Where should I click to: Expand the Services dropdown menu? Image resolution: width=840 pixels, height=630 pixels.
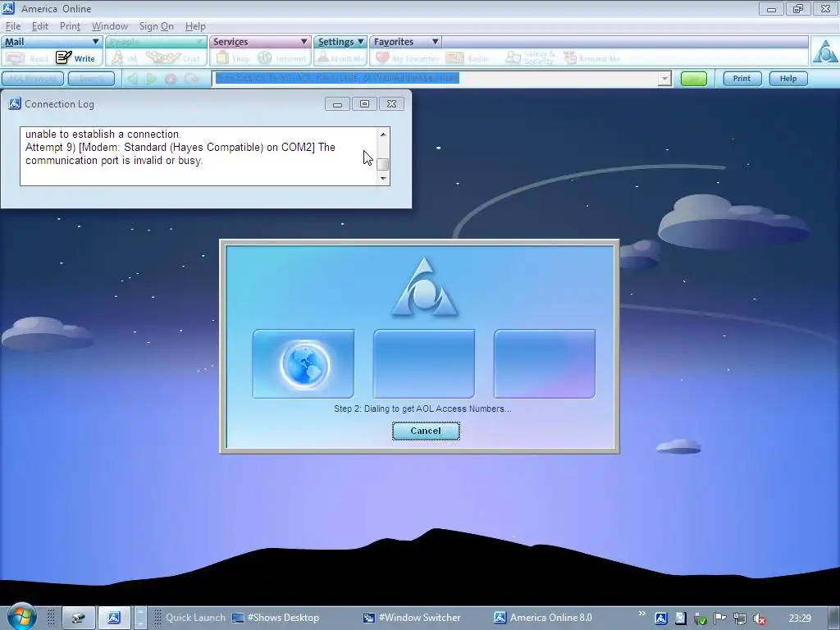point(304,41)
